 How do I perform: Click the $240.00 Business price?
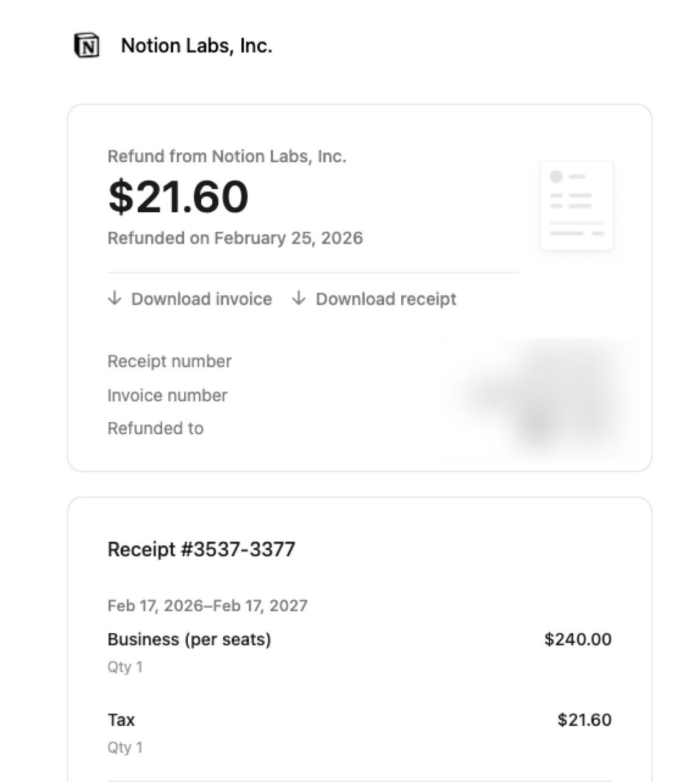577,639
